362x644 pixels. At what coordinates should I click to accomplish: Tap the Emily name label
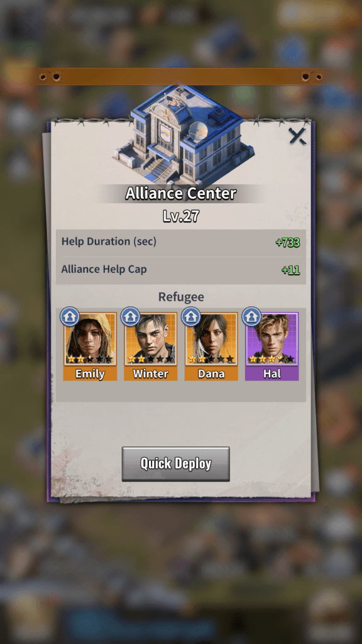click(x=90, y=374)
